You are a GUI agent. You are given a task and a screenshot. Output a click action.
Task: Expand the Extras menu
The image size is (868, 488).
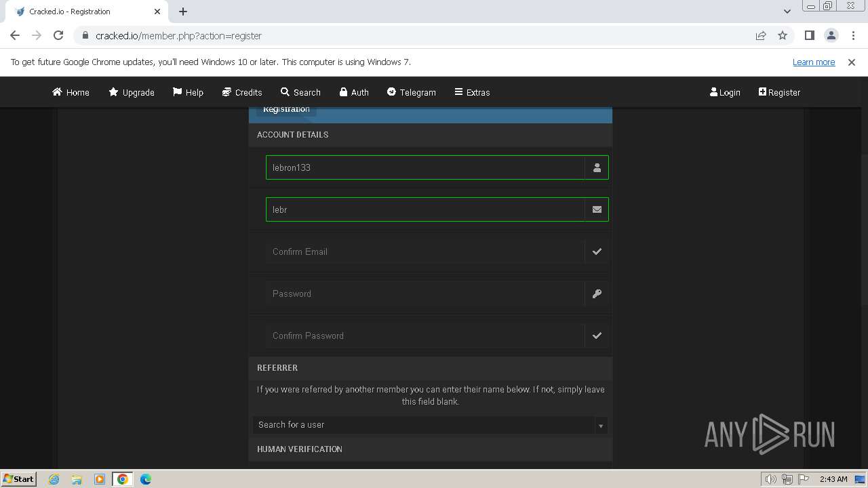[x=472, y=92]
